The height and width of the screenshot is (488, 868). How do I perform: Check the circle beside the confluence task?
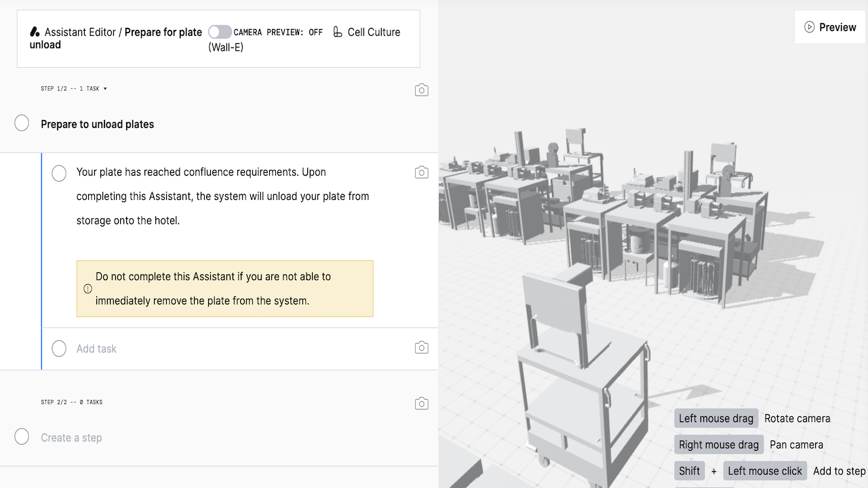[59, 174]
